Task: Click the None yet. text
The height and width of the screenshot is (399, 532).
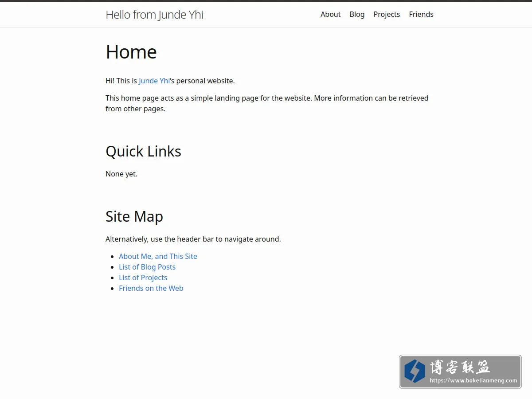Action: [121, 174]
